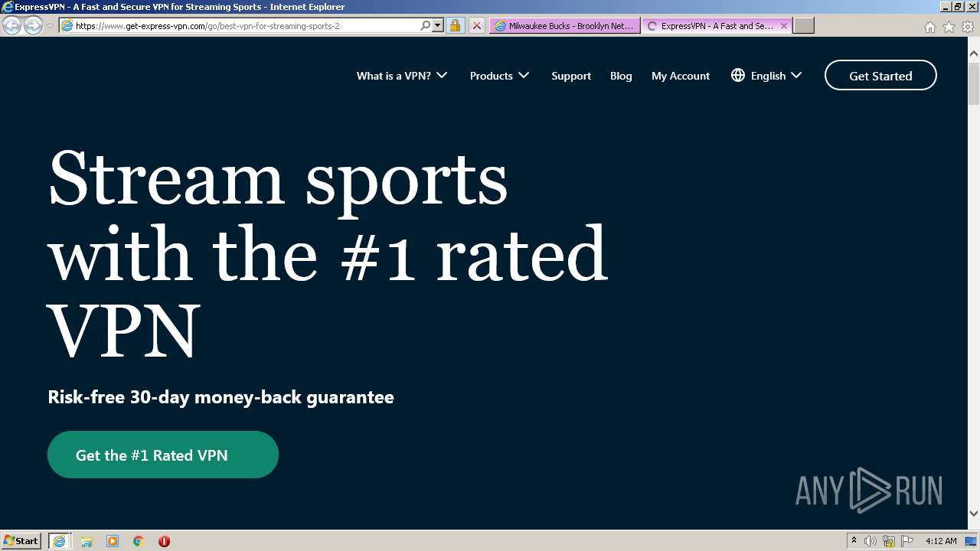
Task: Open File Explorer folder taskbar icon
Action: pyautogui.click(x=87, y=541)
